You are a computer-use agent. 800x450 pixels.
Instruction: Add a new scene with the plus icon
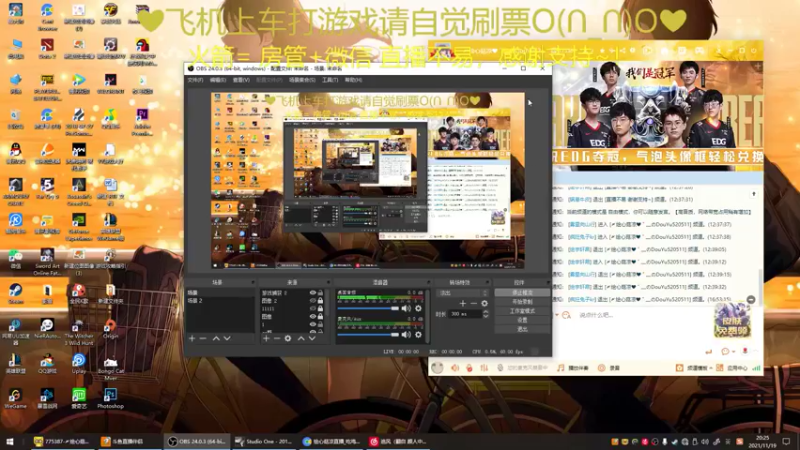pos(192,338)
